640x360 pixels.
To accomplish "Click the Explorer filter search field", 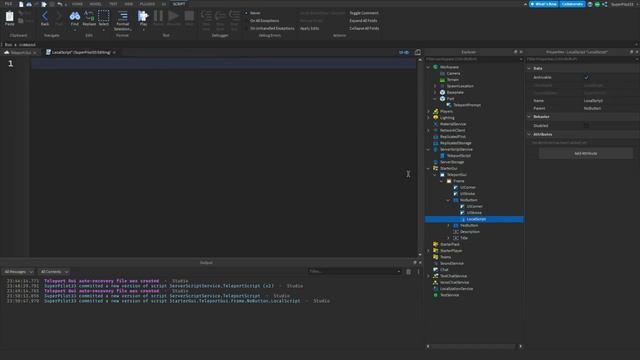I will (x=473, y=59).
